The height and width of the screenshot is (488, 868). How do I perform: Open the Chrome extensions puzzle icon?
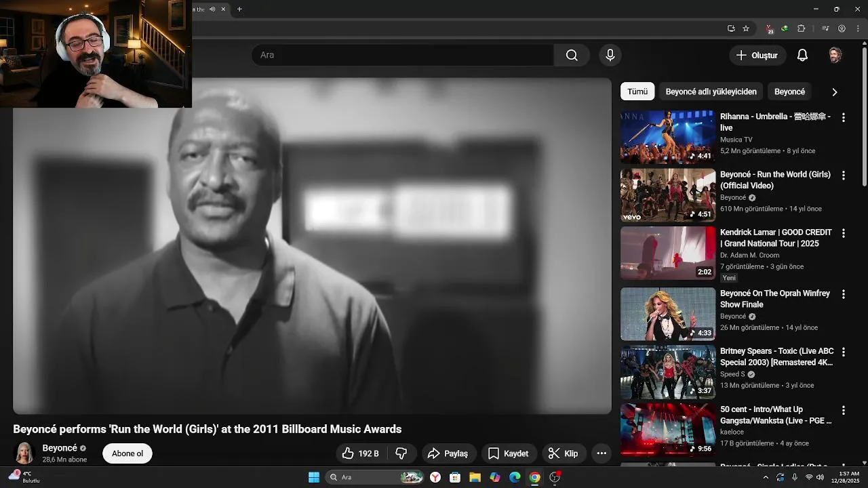tap(801, 28)
